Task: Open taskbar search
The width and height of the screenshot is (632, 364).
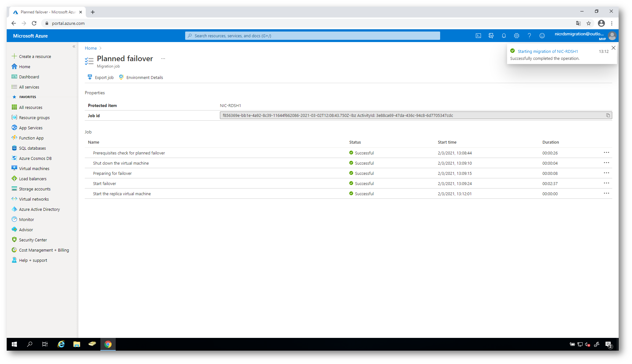Action: pyautogui.click(x=30, y=344)
